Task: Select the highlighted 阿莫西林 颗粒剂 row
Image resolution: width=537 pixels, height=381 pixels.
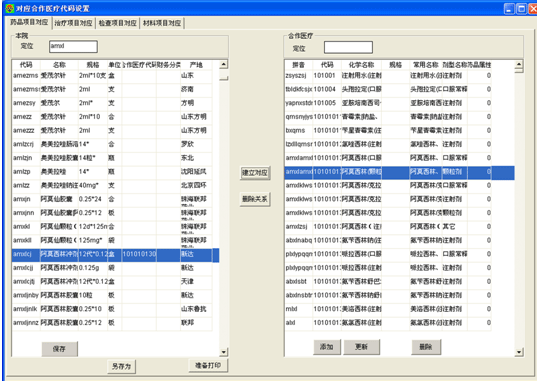Action: pos(399,173)
